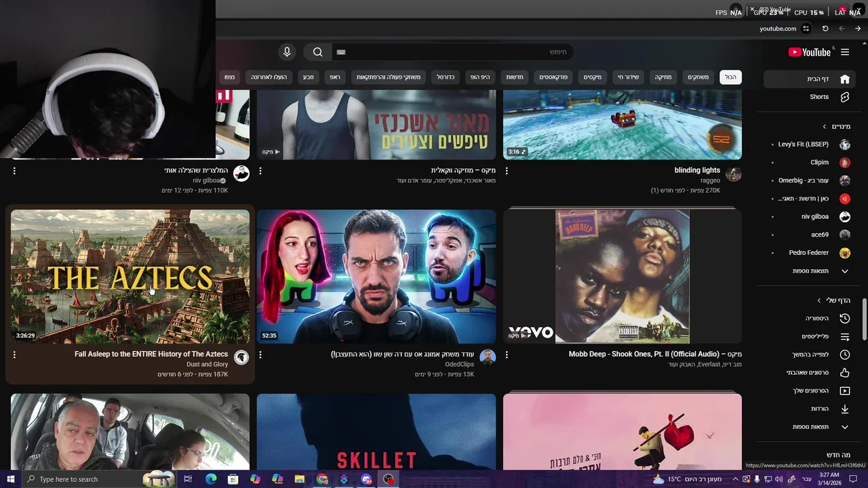This screenshot has height=488, width=868.
Task: Open Downloads in the sidebar
Action: tap(808, 409)
